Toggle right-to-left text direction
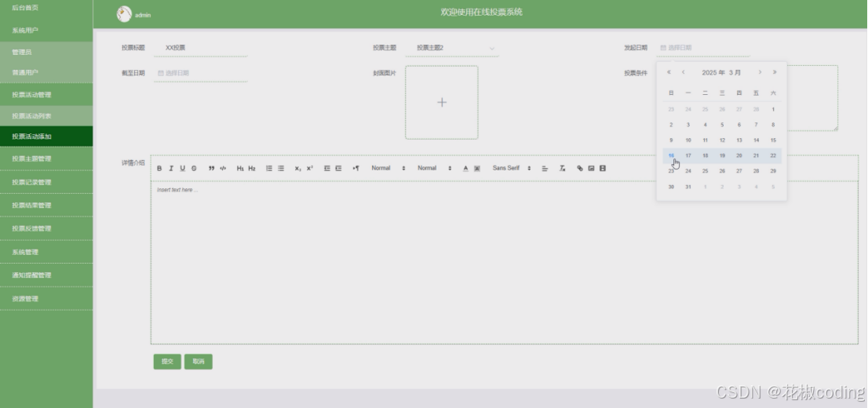Image resolution: width=868 pixels, height=408 pixels. [x=356, y=168]
